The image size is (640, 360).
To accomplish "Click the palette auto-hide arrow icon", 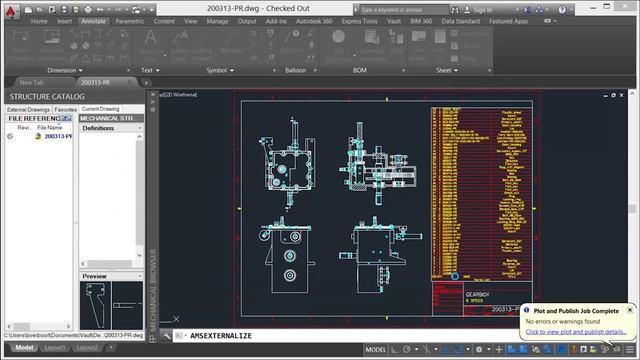I will click(x=153, y=102).
